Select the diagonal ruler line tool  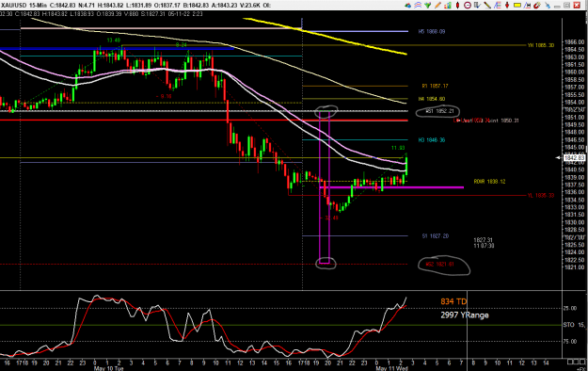487,6
